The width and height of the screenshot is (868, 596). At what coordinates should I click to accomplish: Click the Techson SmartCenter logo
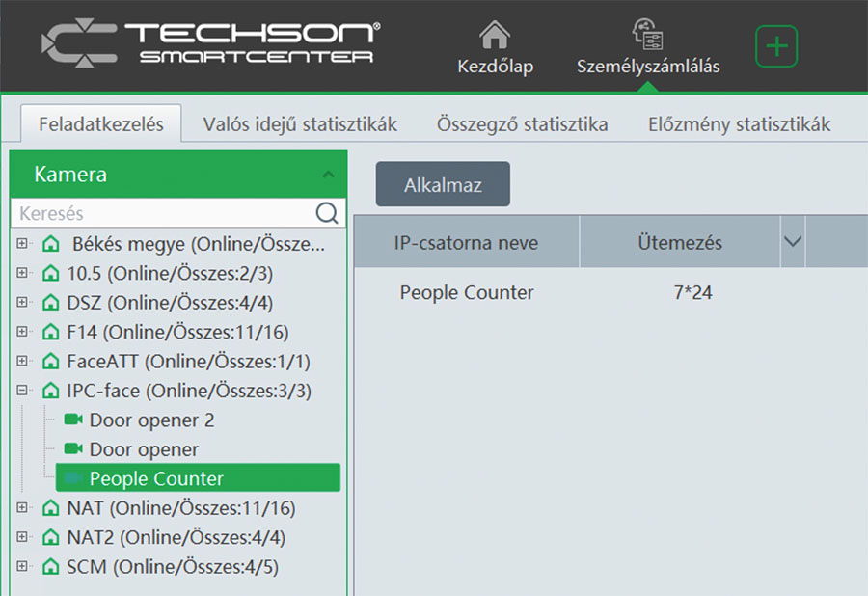point(211,42)
